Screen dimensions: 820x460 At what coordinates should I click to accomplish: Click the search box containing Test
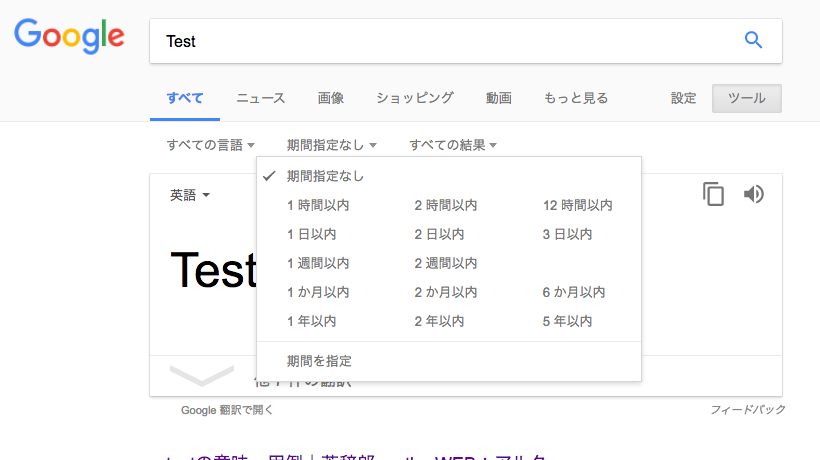(440, 41)
